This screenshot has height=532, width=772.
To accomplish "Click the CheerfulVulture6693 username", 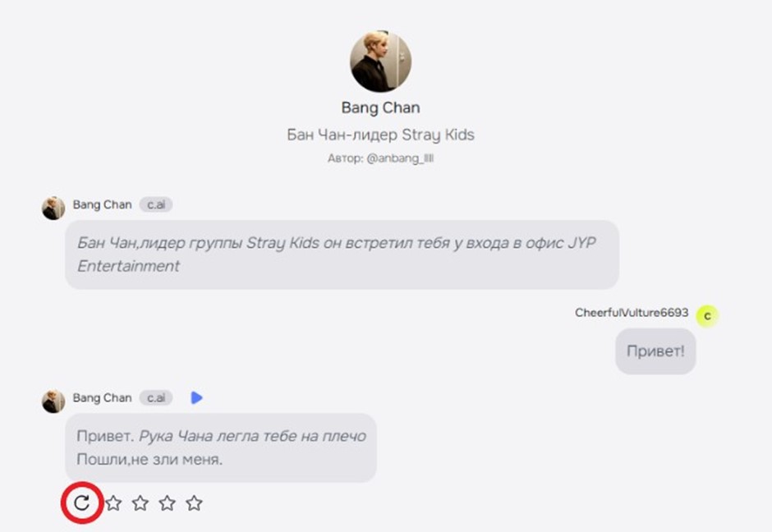I will tap(632, 313).
